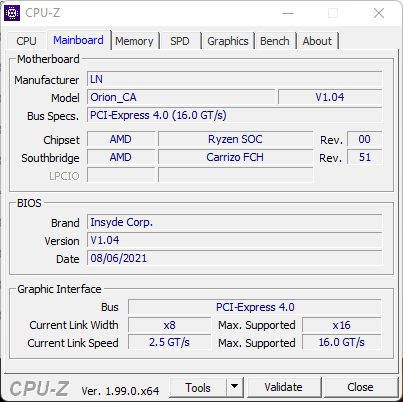Select the Mainboard tab

78,40
